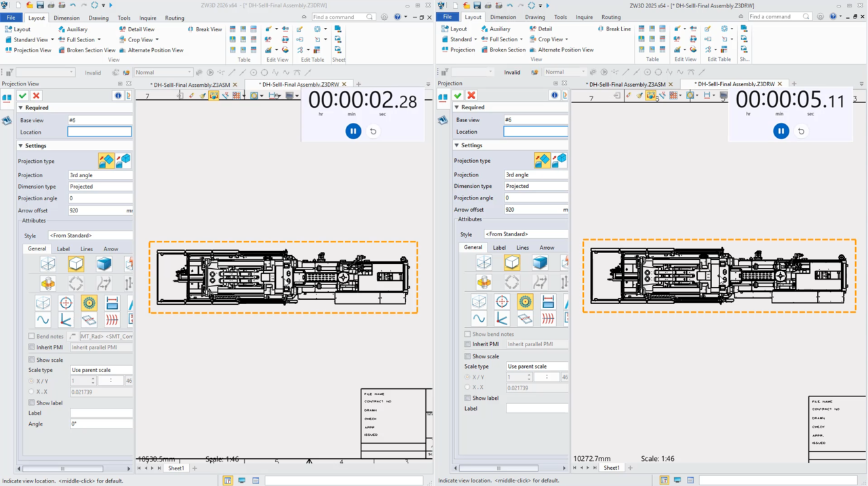
Task: Pause the left stopwatch timer
Action: click(x=353, y=131)
